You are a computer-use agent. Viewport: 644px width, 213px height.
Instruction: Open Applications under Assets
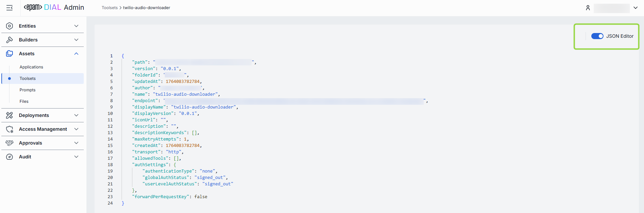pos(31,67)
